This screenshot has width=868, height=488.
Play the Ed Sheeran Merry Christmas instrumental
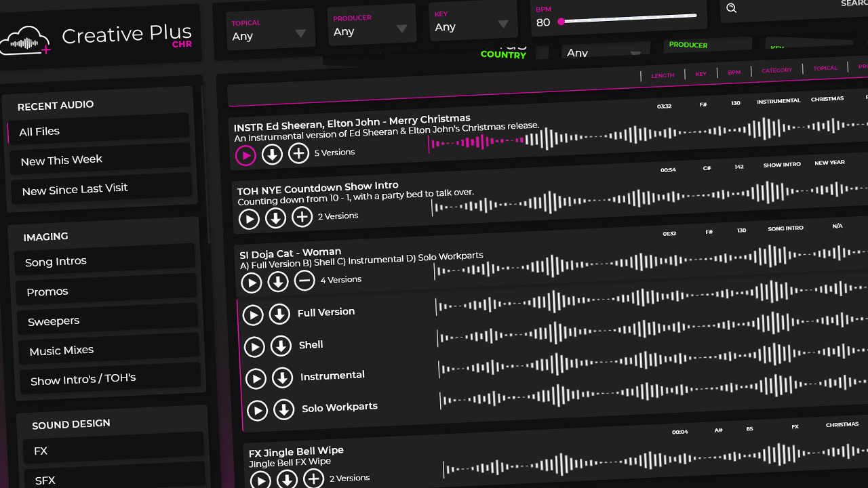[x=245, y=156]
